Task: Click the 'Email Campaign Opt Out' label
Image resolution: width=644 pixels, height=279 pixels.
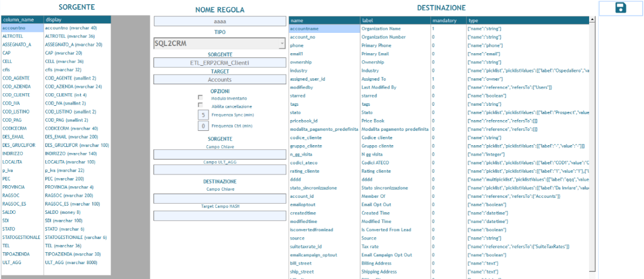Action: 395,255
